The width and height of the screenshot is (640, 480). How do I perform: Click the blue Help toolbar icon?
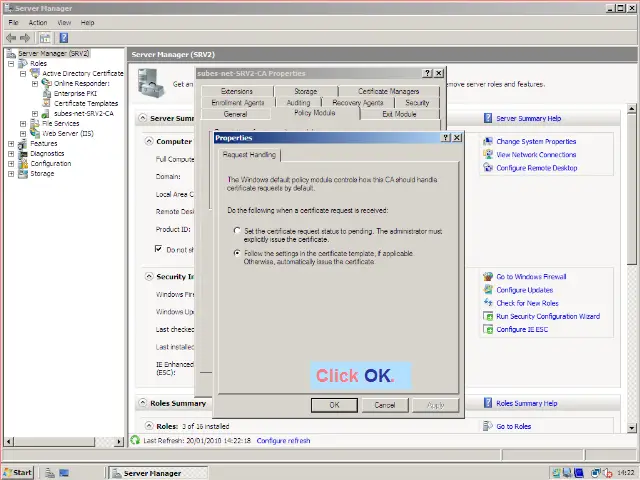point(64,38)
